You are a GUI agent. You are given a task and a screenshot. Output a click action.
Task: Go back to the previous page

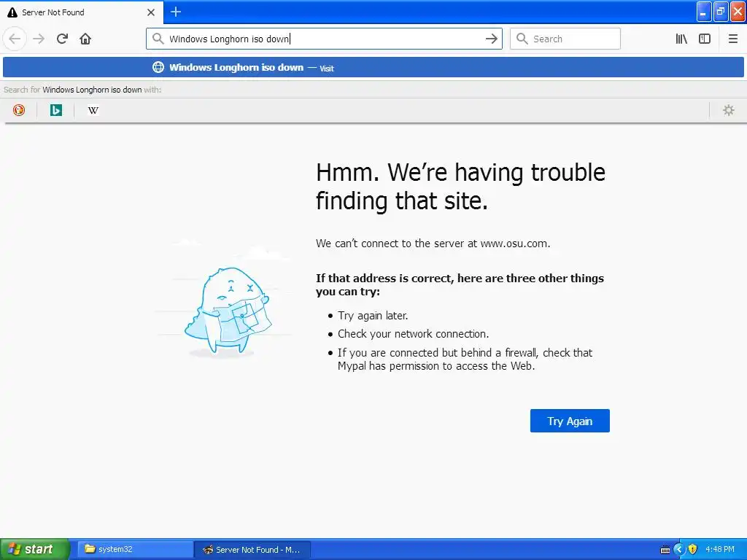pos(15,39)
